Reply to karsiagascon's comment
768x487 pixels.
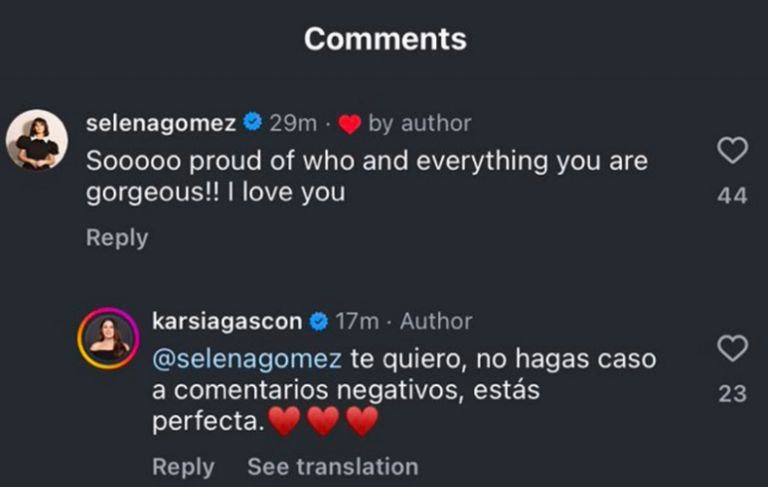click(x=183, y=467)
